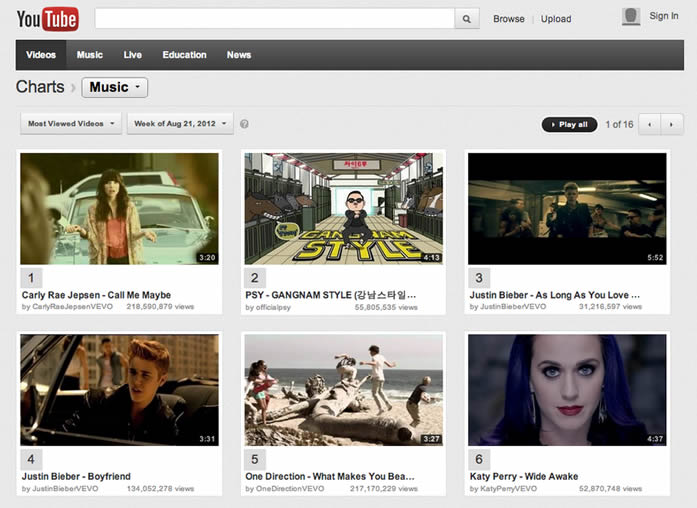Open the officialpsy channel link
The height and width of the screenshot is (508, 697).
[273, 307]
